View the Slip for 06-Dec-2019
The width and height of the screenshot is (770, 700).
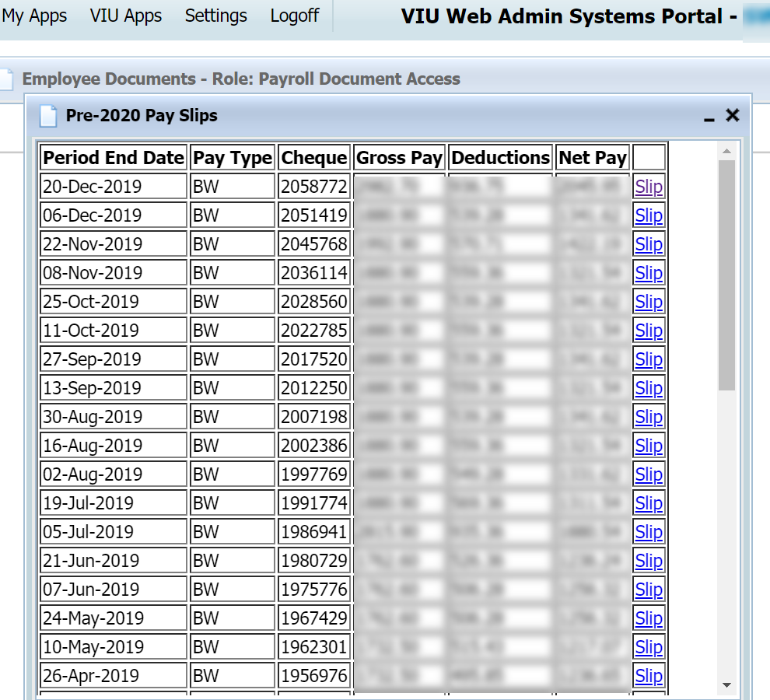pyautogui.click(x=649, y=215)
